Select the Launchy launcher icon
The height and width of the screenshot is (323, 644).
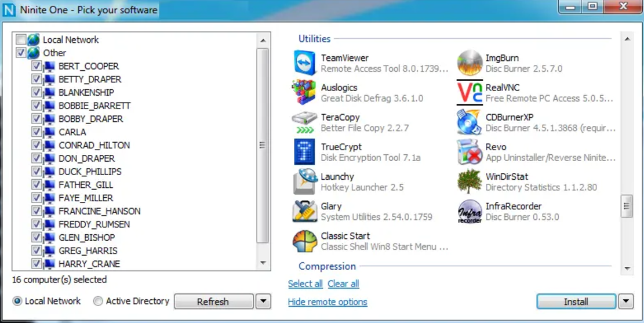coord(305,182)
